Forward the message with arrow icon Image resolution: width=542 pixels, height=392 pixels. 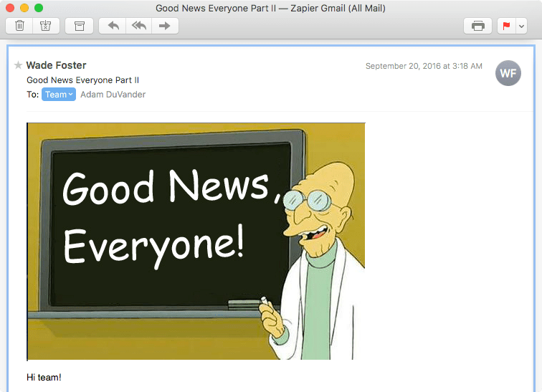point(165,26)
